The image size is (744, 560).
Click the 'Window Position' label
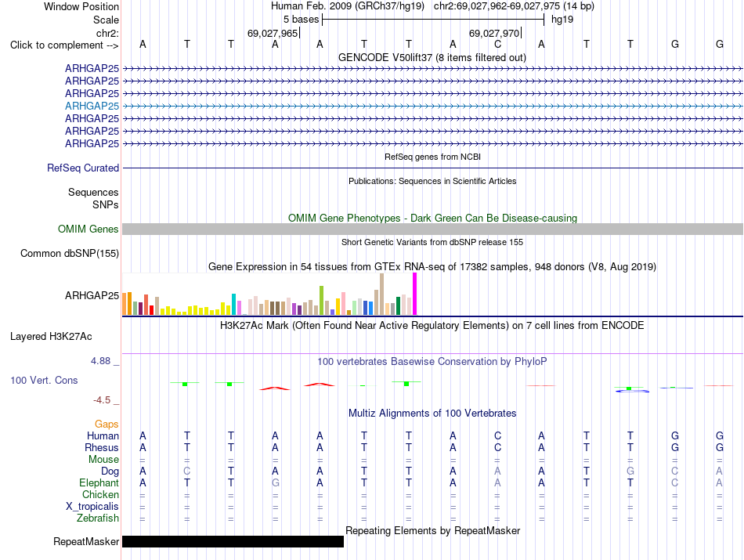(x=81, y=6)
